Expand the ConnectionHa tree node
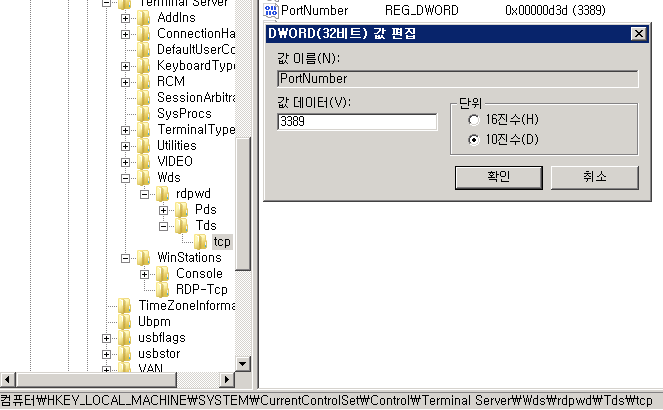Screen dimensions: 663x410 (x=126, y=34)
